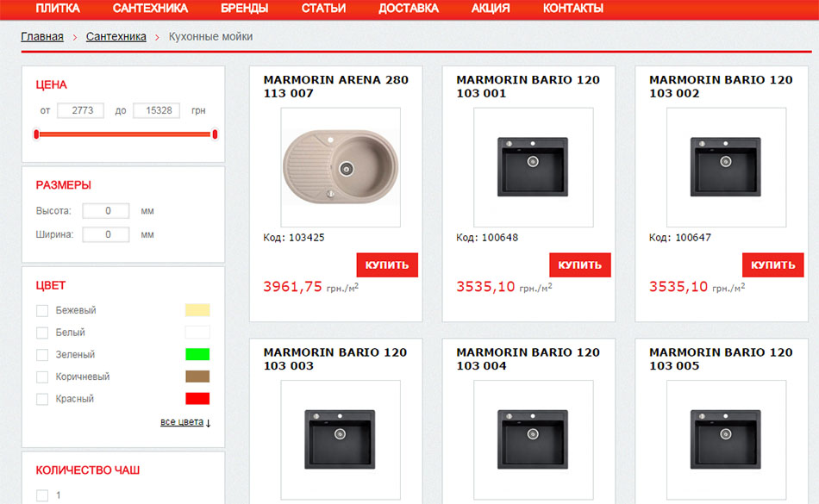Buy Marmorin Bario 120 103 001
Image resolution: width=819 pixels, height=504 pixels.
[580, 265]
